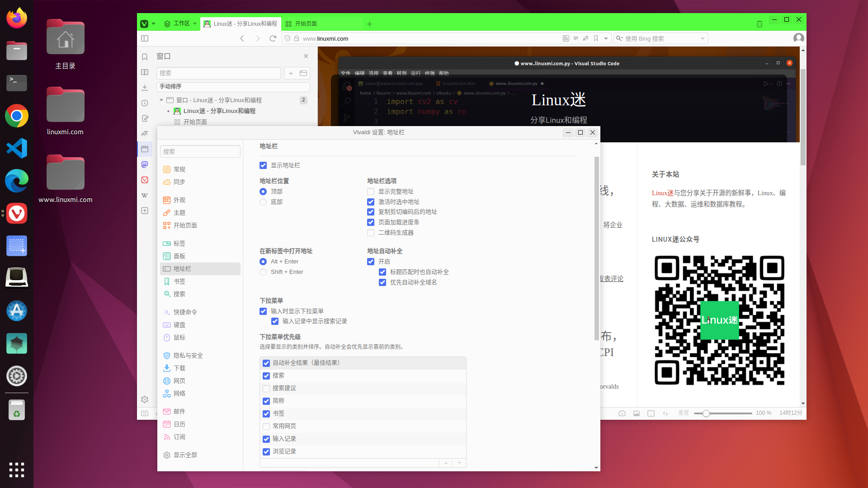Launch Visual Studio Code from dock
Viewport: 868px width, 488px height.
pyautogui.click(x=17, y=148)
